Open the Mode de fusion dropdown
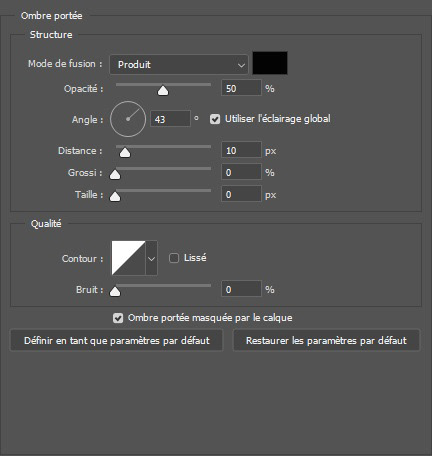This screenshot has width=432, height=456. coord(179,64)
